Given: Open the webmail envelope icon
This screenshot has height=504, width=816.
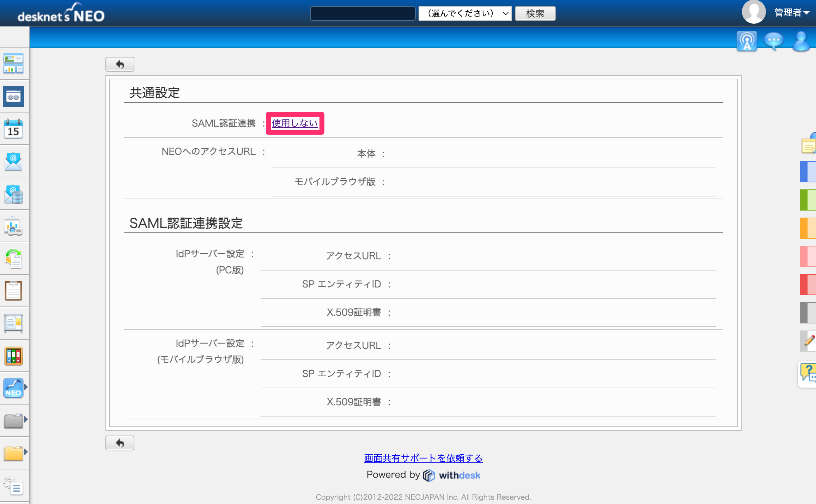Looking at the screenshot, I should pyautogui.click(x=13, y=161).
